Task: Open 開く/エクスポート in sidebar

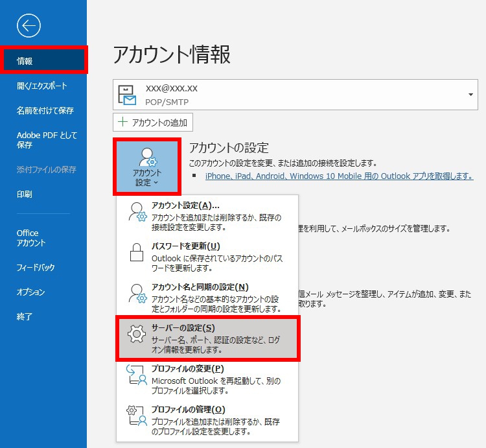Action: coord(42,86)
